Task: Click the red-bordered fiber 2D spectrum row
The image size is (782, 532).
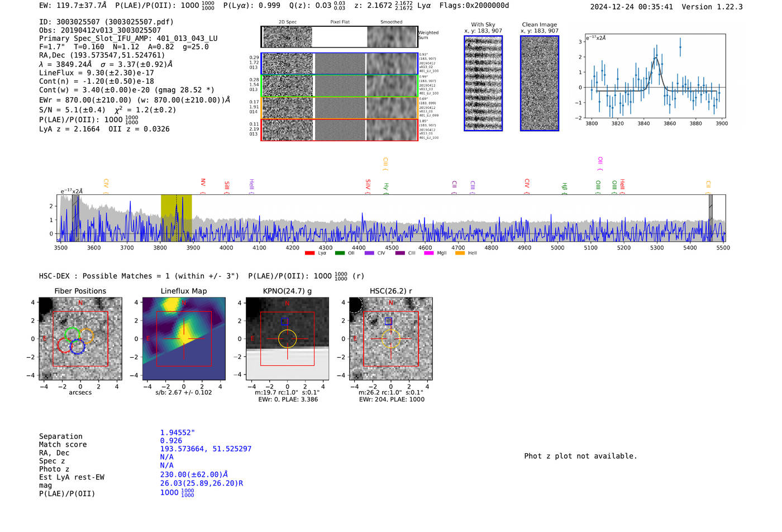Action: [x=340, y=130]
